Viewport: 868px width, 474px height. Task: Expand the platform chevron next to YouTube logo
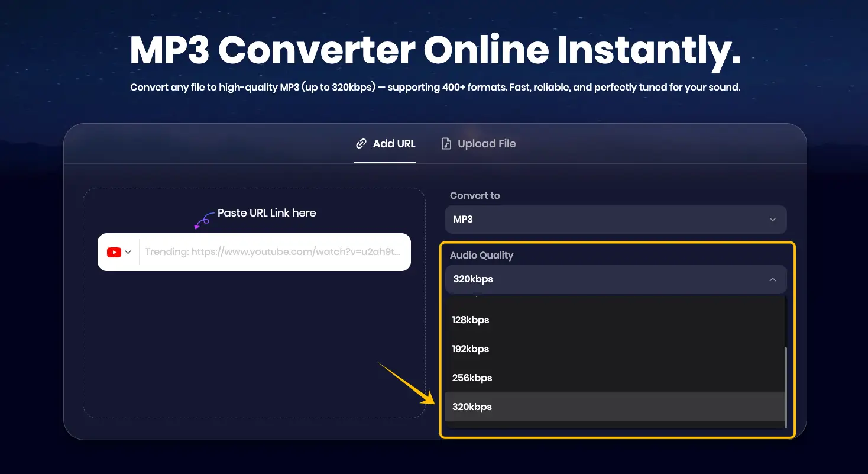[128, 252]
